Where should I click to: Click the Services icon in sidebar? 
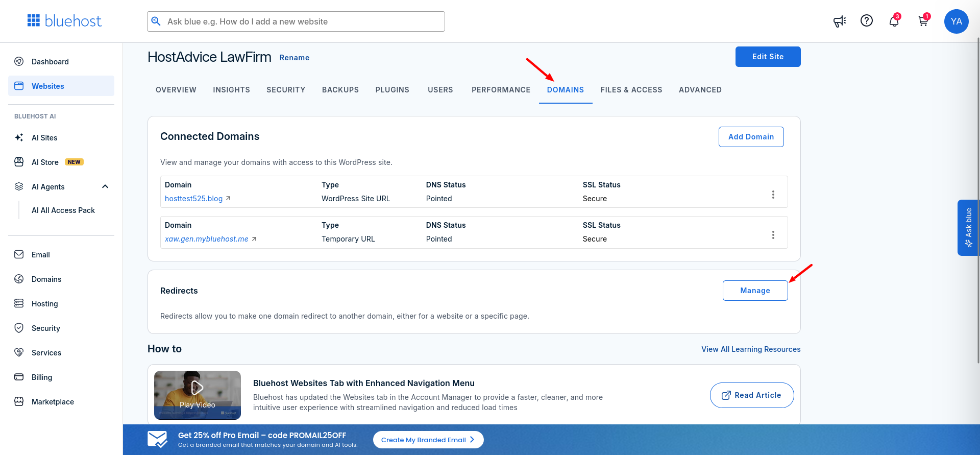[19, 352]
